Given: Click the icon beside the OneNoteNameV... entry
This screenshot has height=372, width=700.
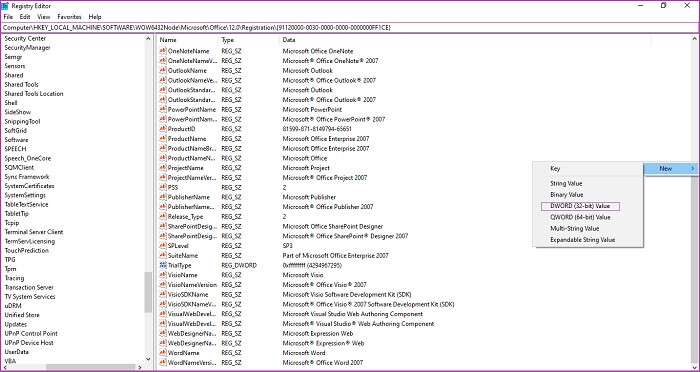Looking at the screenshot, I should click(163, 61).
